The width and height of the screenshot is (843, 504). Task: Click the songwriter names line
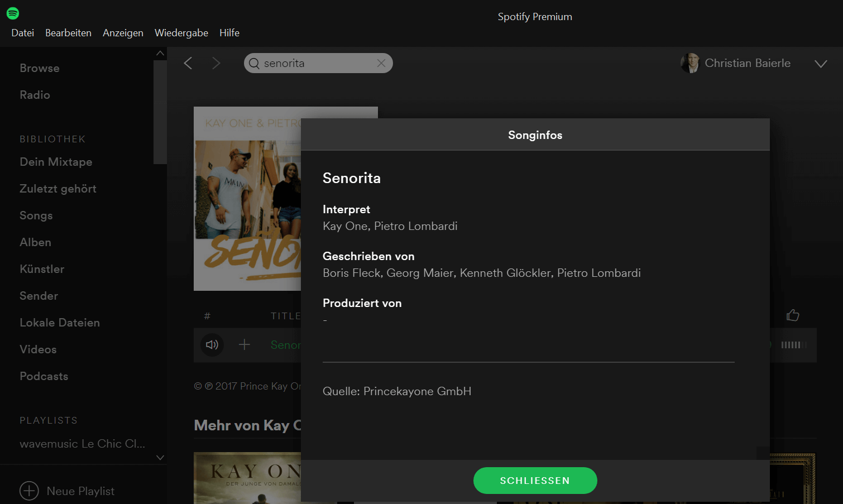pyautogui.click(x=482, y=273)
